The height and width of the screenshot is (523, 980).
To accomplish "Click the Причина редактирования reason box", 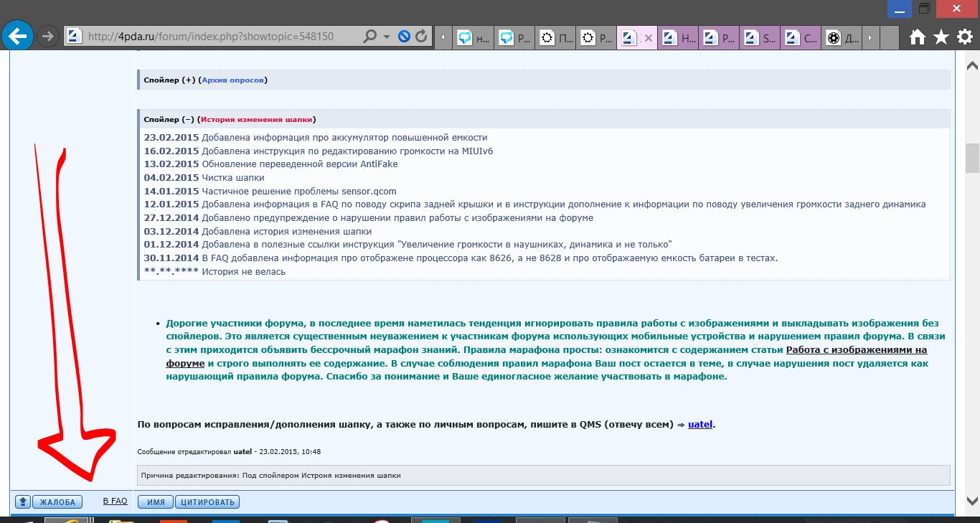I will [543, 475].
